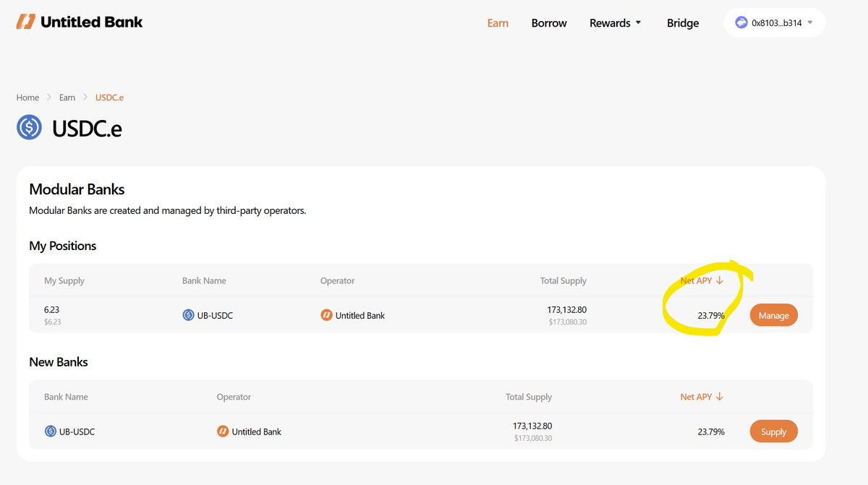Viewport: 868px width, 485px height.
Task: Click the Untitled Bank operator icon in My Positions
Action: click(x=325, y=315)
